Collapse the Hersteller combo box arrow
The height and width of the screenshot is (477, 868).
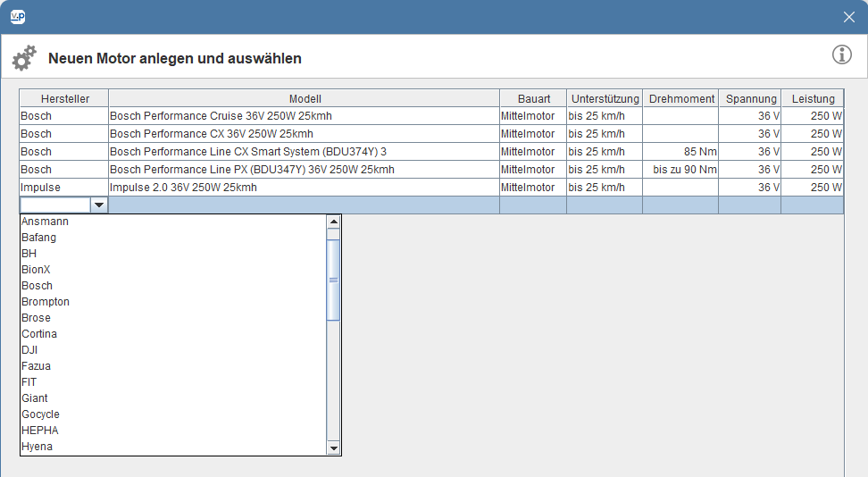click(x=99, y=205)
